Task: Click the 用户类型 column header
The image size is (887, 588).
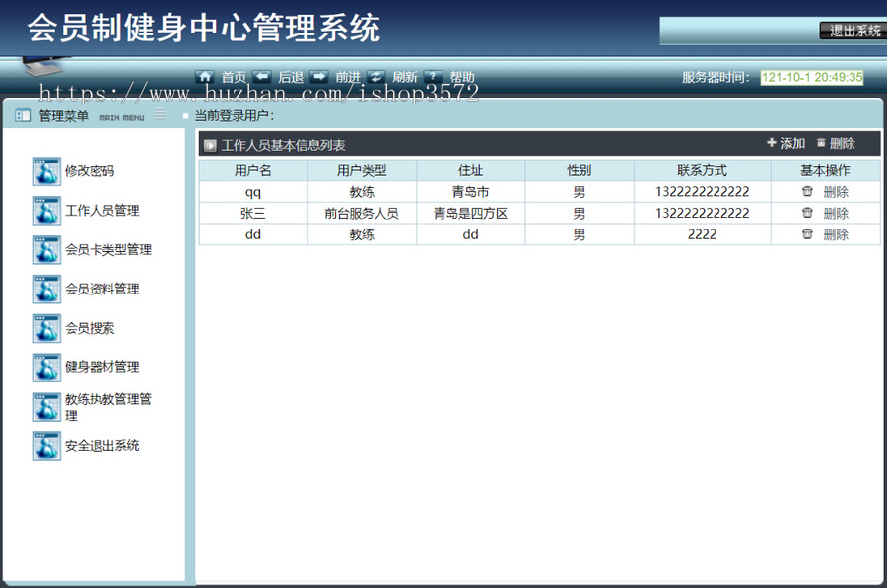Action: click(x=362, y=170)
